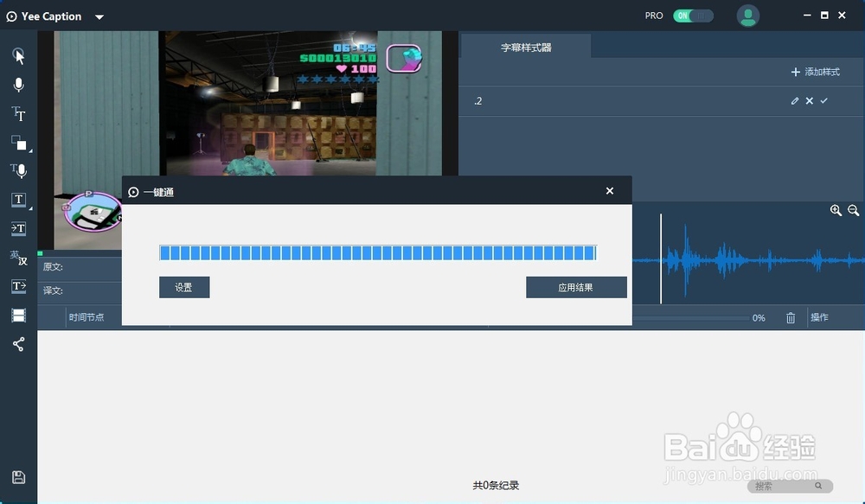Click the search magnifier icon in search box
Viewport: 865px width, 504px height.
click(x=818, y=486)
